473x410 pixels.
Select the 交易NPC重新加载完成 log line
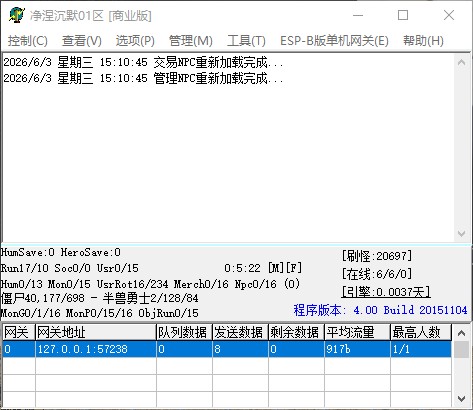(x=143, y=62)
